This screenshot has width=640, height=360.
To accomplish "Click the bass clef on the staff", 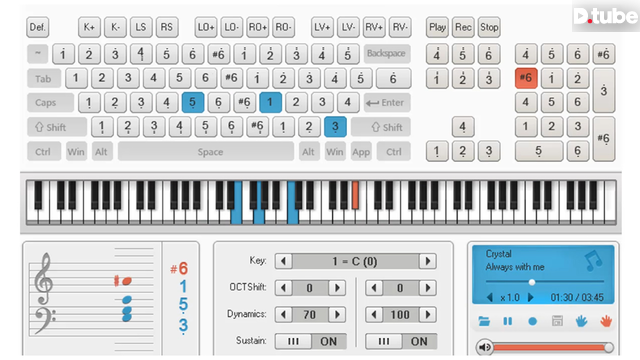I will [44, 320].
